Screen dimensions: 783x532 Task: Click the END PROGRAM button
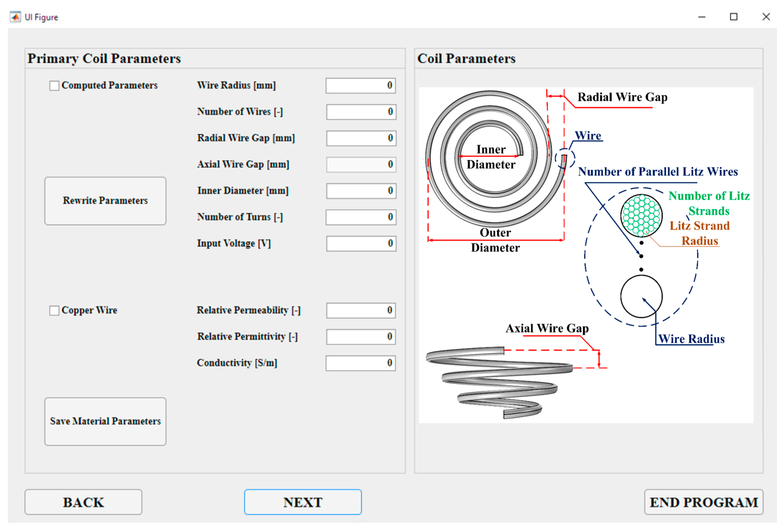(704, 502)
